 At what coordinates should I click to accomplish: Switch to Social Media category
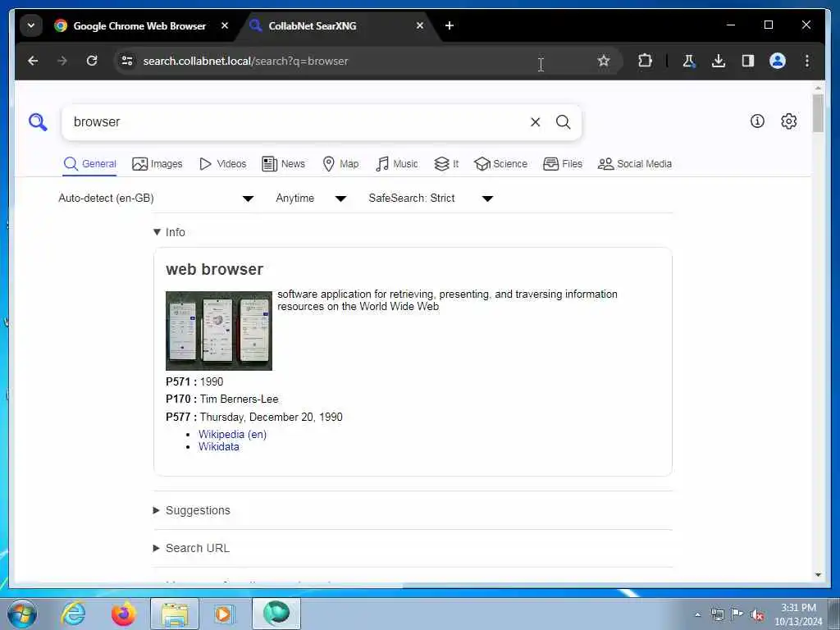tap(634, 164)
